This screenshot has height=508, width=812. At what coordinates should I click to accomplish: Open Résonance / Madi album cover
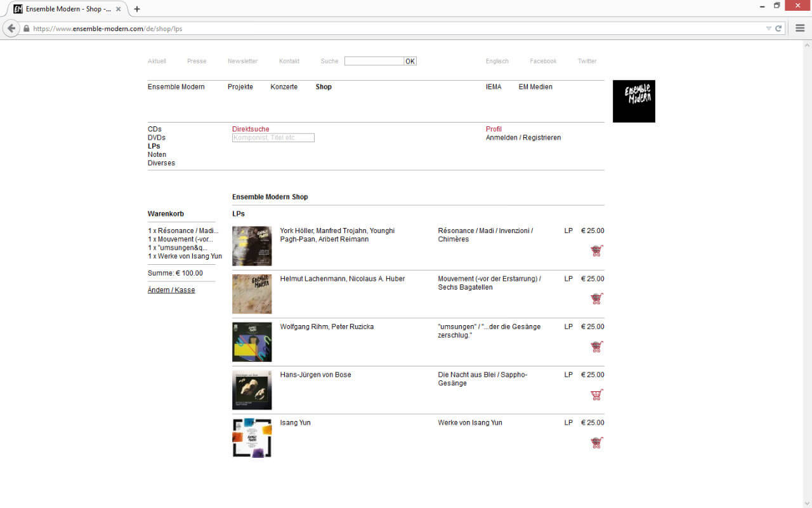pyautogui.click(x=252, y=246)
